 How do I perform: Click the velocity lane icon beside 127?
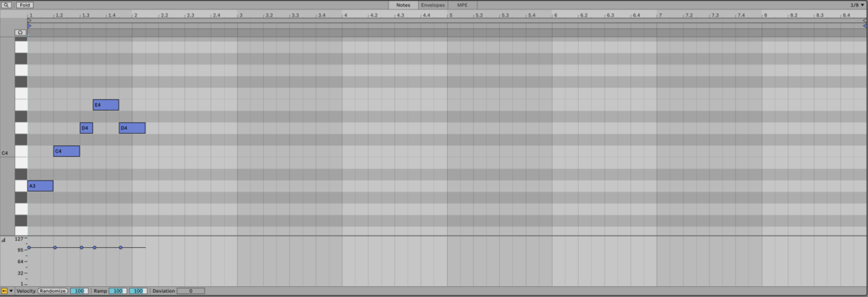(x=4, y=239)
